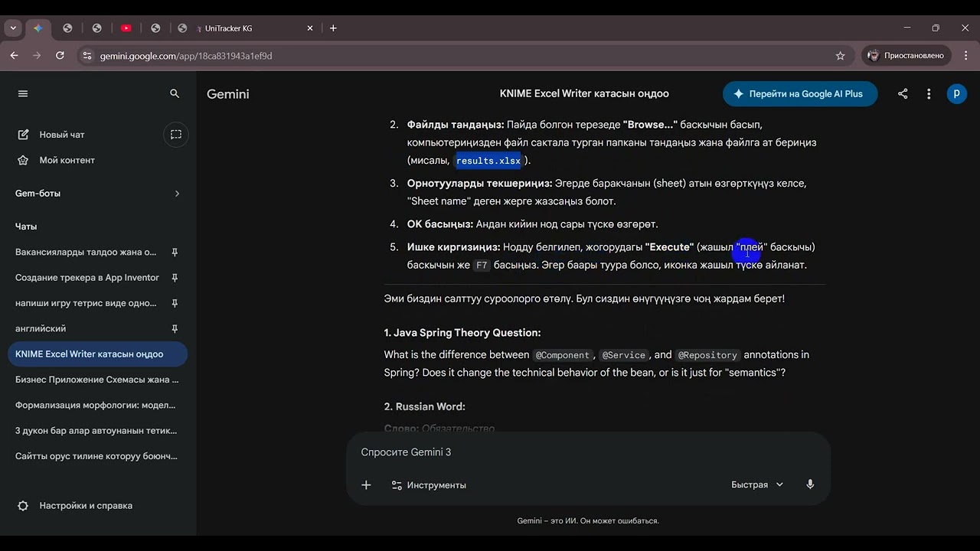This screenshot has width=980, height=551.
Task: Open Chrome three-dot menu
Action: (x=966, y=56)
